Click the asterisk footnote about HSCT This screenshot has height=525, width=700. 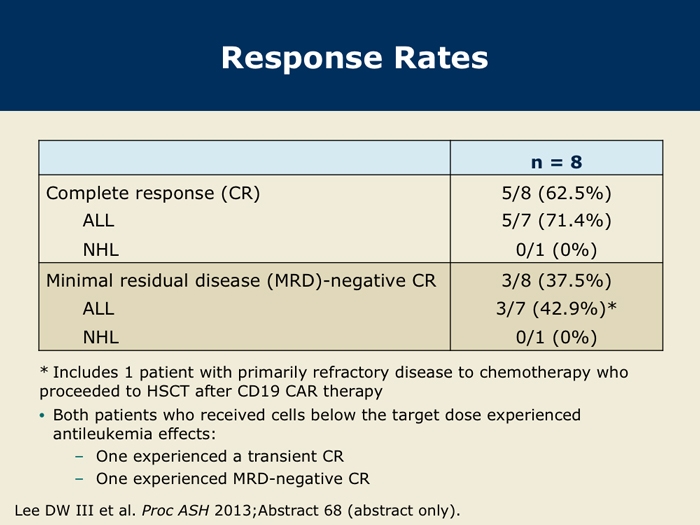(334, 382)
